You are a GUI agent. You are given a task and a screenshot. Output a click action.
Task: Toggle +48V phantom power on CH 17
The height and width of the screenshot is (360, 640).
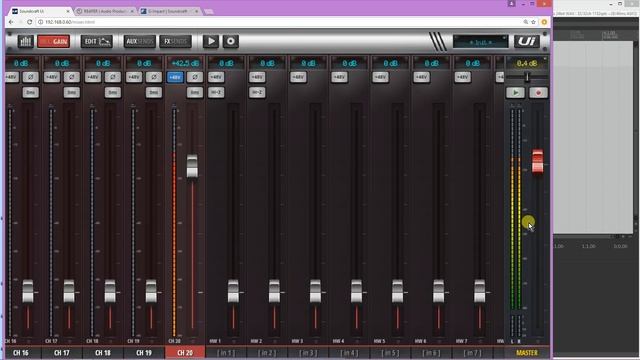click(52, 77)
